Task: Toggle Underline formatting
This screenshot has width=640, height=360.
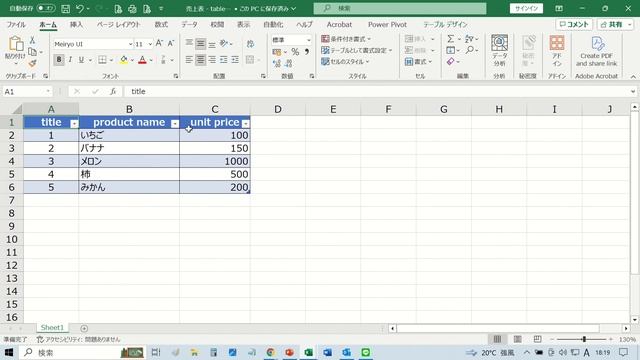Action: tap(81, 60)
